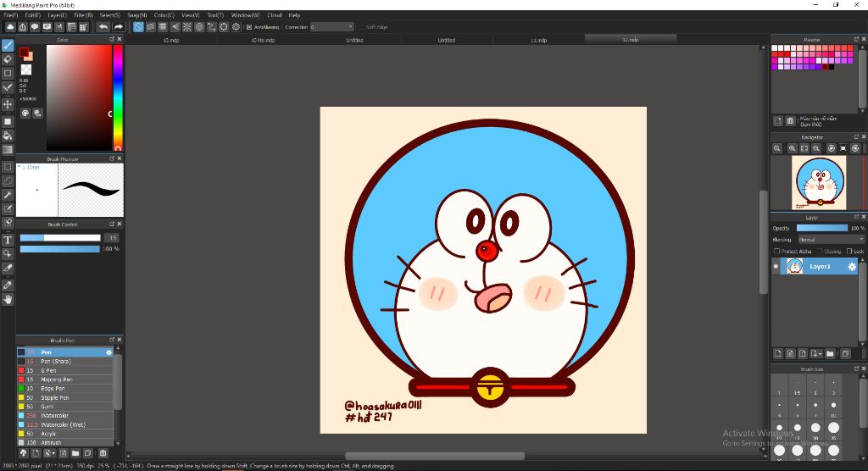Open the Blending mode dropdown

(x=831, y=240)
